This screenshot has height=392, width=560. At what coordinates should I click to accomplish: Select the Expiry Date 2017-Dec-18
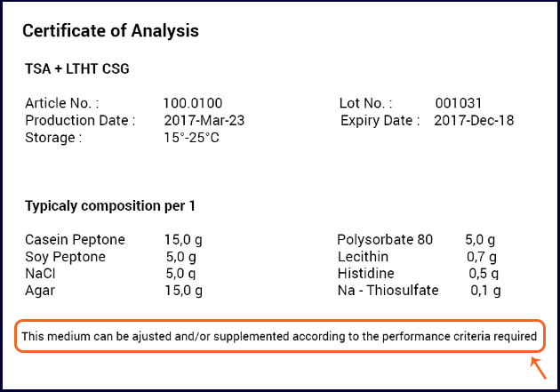474,120
